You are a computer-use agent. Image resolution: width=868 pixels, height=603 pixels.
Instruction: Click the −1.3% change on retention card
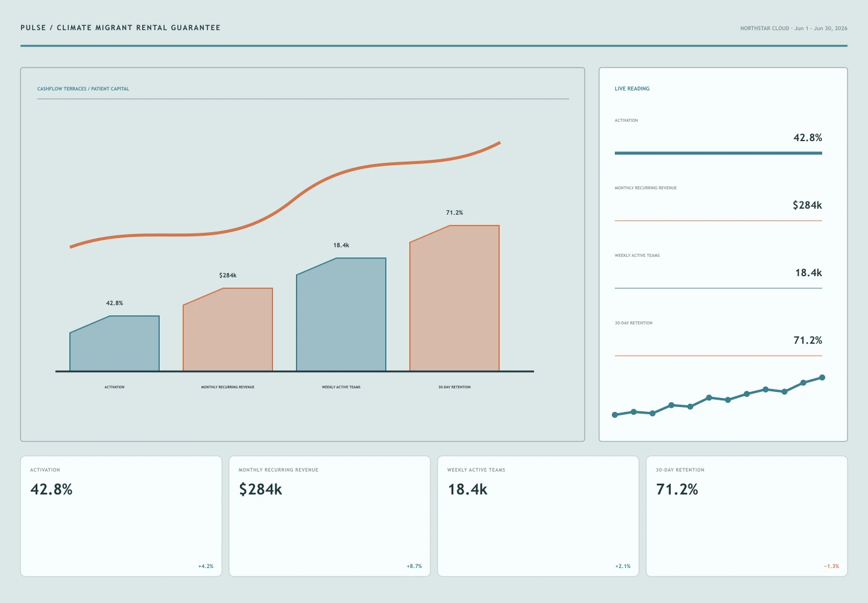(831, 566)
